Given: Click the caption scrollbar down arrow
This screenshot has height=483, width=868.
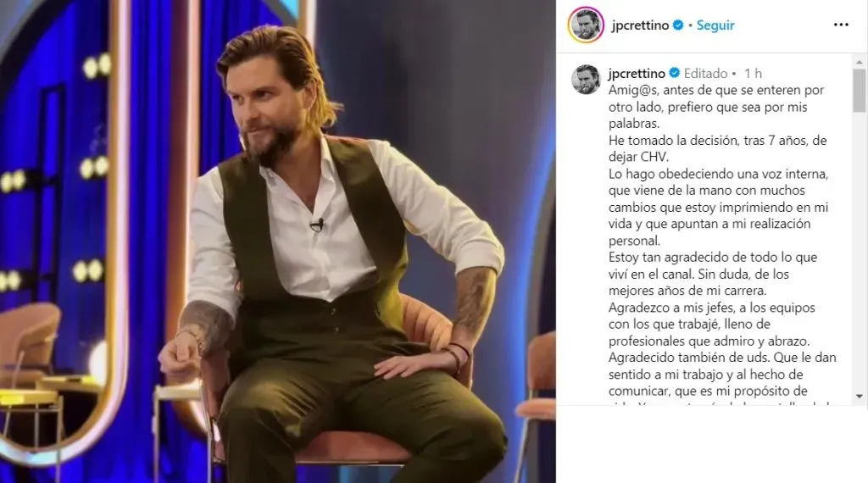Looking at the screenshot, I should pyautogui.click(x=860, y=396).
